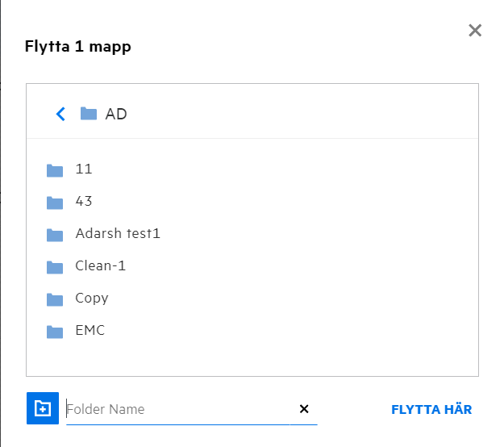Clear the folder name field with X
This screenshot has width=504, height=447.
(304, 409)
